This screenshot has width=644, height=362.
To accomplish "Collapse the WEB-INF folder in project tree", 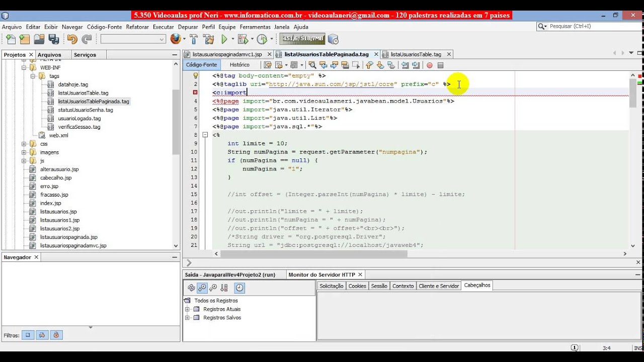I will point(24,67).
